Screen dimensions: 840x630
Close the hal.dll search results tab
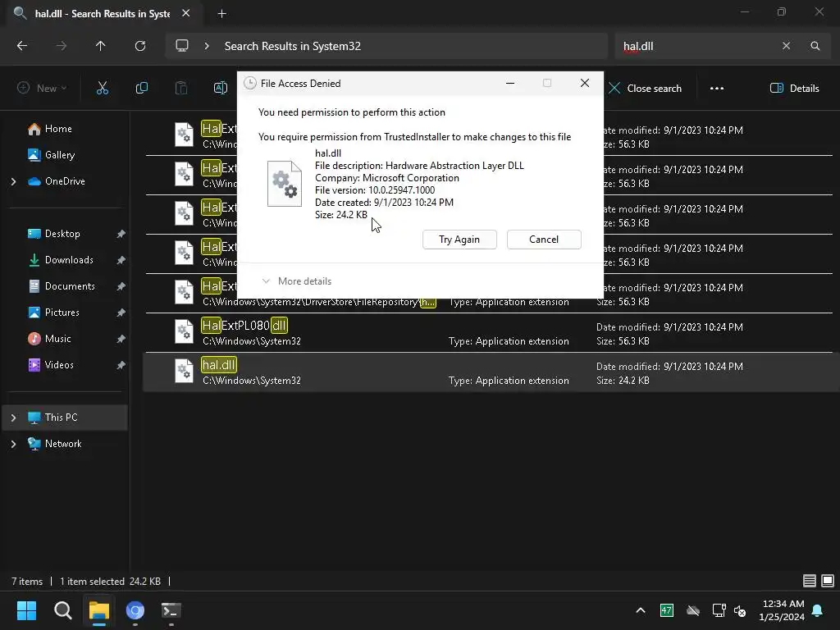point(186,13)
